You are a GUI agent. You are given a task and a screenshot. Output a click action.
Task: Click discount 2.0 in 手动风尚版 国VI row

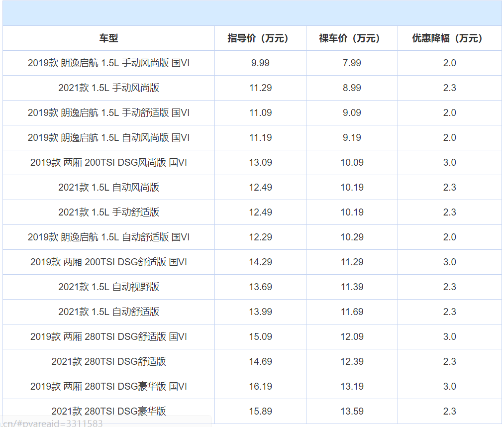450,63
